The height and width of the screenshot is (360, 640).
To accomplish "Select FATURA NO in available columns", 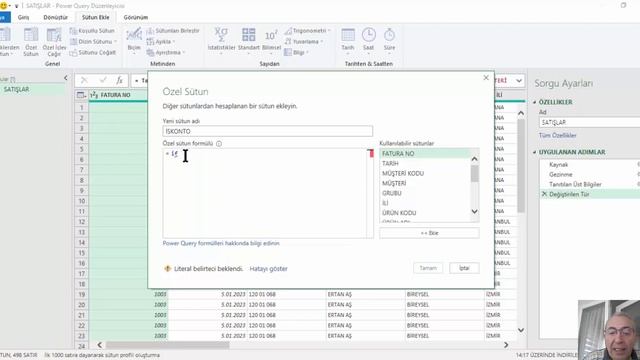I will coord(424,153).
